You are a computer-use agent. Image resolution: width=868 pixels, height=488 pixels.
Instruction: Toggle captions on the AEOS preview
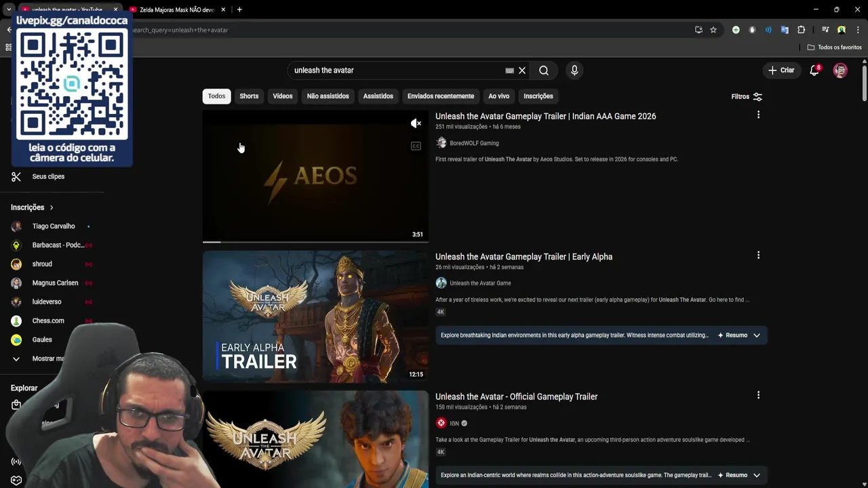416,146
